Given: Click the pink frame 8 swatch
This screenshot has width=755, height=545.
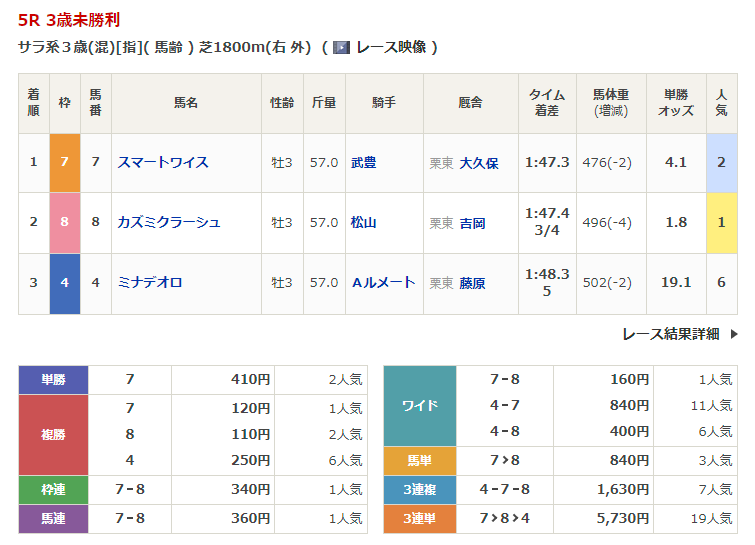Looking at the screenshot, I should 64,222.
